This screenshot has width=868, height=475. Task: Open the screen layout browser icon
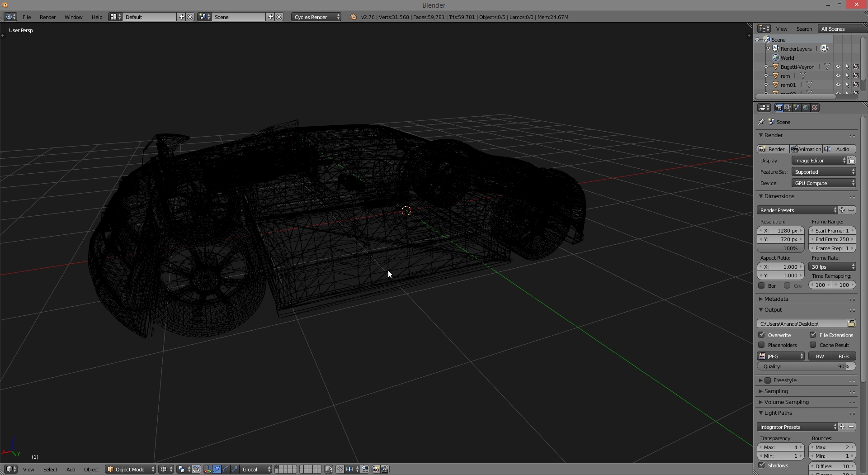(115, 17)
